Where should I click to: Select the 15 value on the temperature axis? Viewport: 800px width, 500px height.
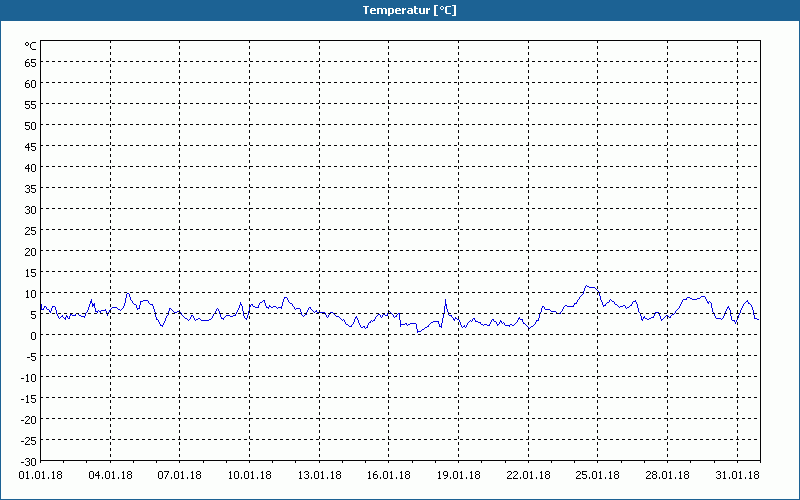(x=31, y=272)
